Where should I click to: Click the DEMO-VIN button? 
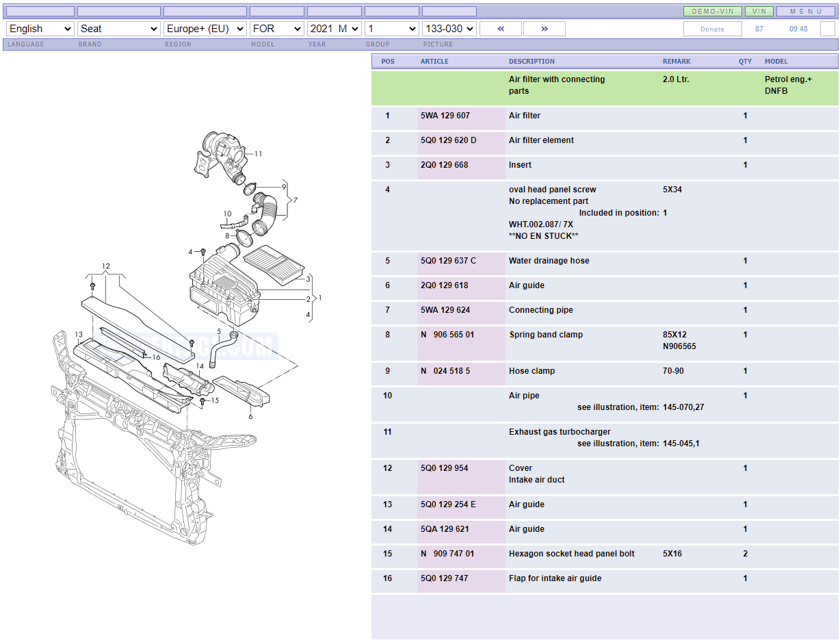(713, 12)
